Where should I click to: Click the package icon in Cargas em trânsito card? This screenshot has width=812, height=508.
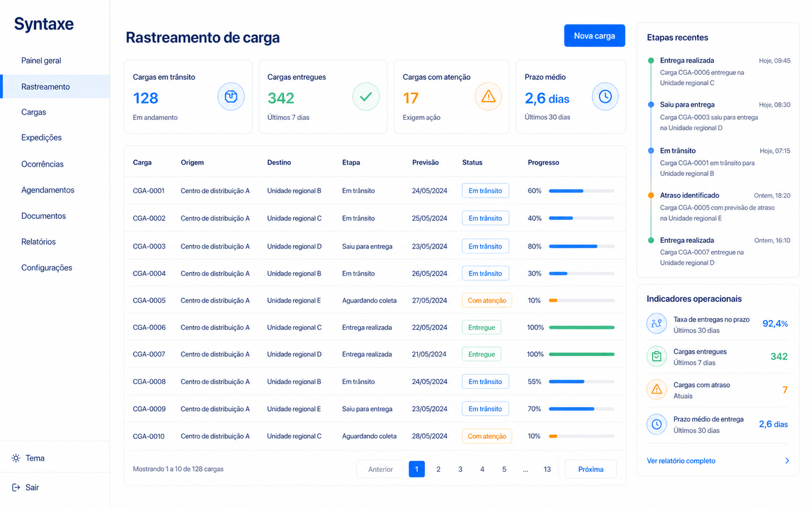click(231, 97)
